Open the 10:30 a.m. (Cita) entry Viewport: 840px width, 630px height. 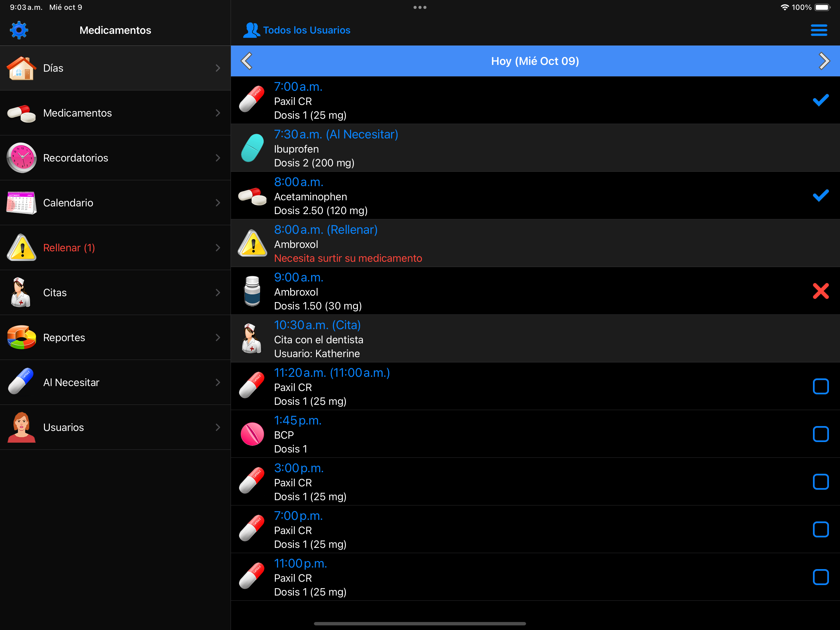[535, 339]
